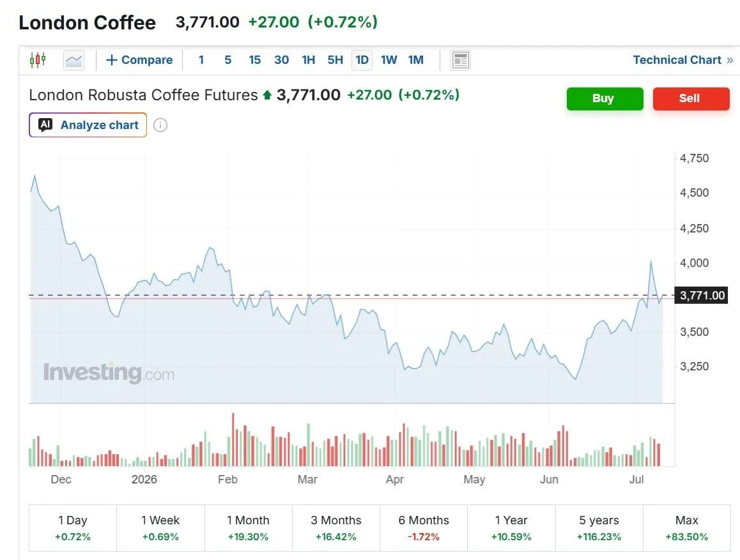Screen dimensions: 740x560
Task: Open the news layout icon in toolbar
Action: point(460,60)
